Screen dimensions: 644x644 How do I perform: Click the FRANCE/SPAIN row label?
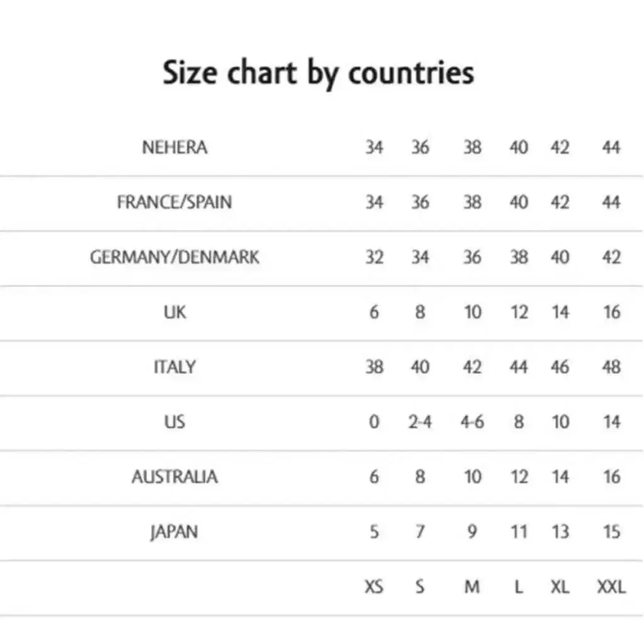pos(175,202)
